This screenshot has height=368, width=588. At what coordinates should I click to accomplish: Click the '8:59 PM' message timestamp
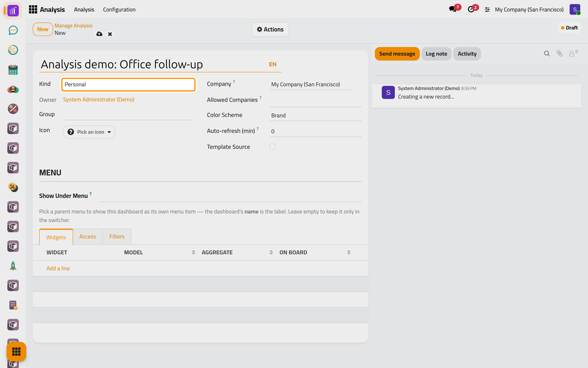pos(469,88)
